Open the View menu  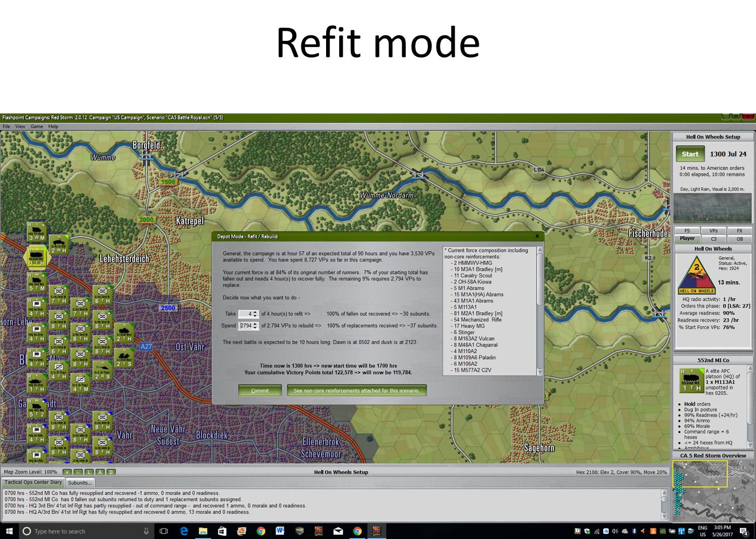pos(20,127)
